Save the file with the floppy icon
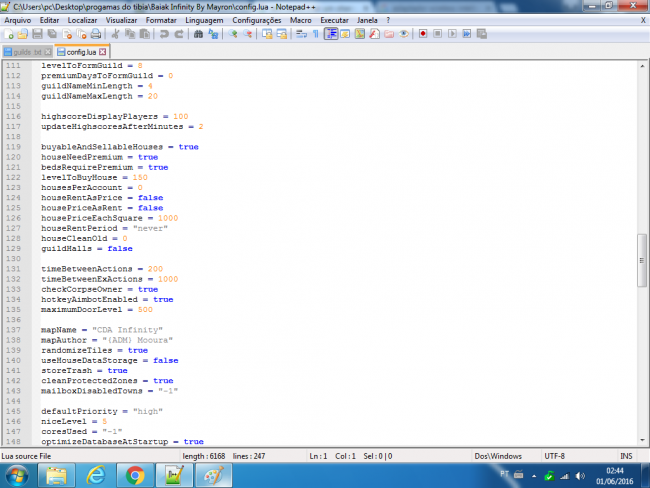Viewport: 650px width, 488px height. [37, 34]
